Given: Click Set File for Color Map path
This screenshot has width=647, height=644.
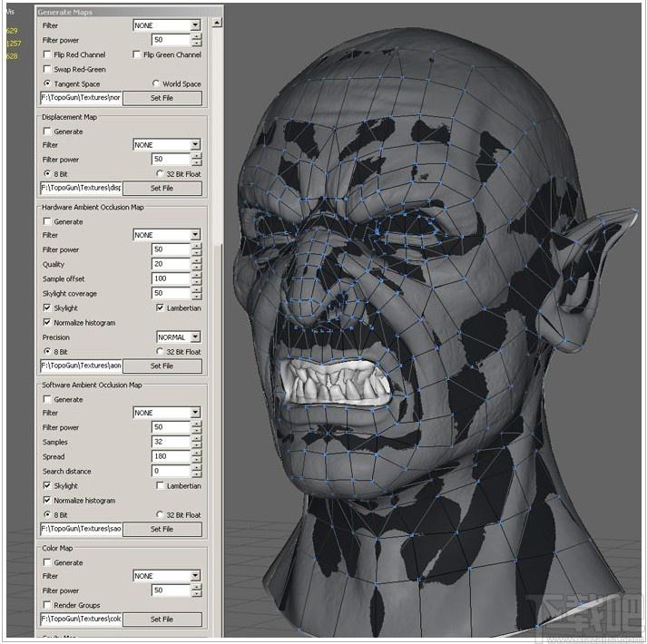Looking at the screenshot, I should (162, 620).
